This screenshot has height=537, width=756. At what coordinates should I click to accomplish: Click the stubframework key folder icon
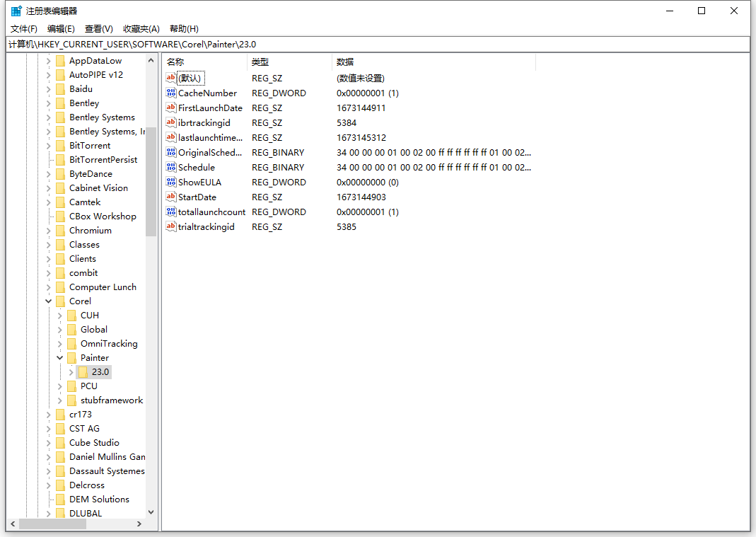[x=71, y=400]
